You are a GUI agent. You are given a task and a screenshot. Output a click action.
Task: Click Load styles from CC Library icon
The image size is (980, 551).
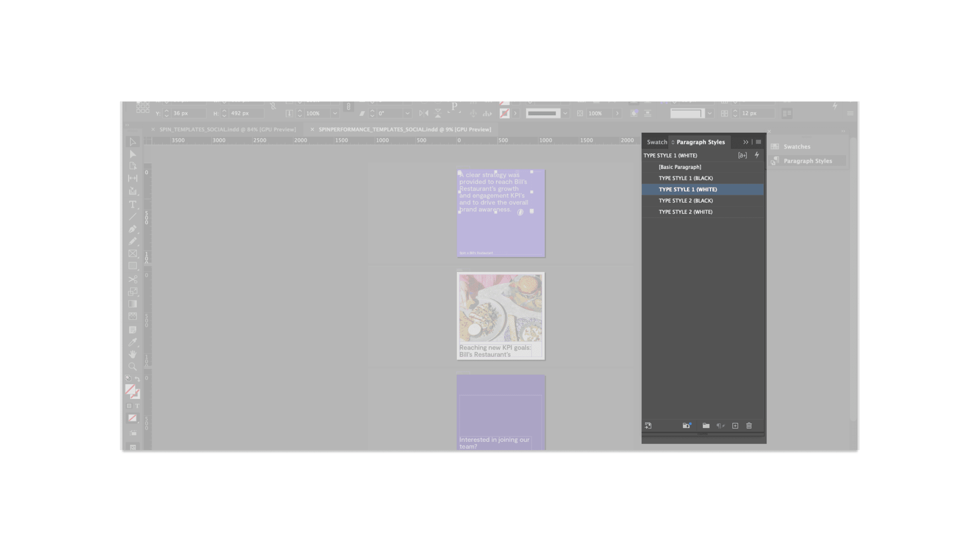[x=687, y=426]
